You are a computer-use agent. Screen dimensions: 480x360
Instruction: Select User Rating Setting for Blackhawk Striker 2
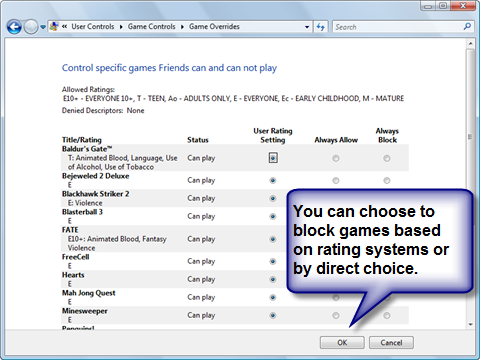click(273, 198)
